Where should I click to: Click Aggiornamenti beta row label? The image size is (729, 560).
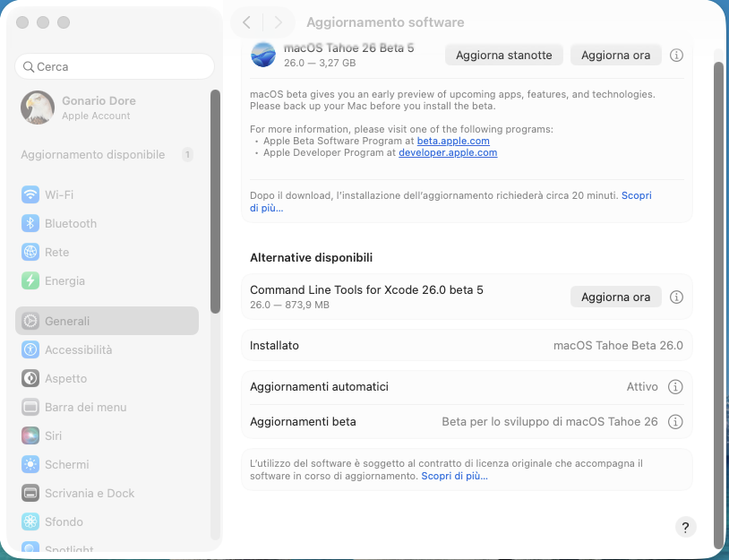click(303, 422)
